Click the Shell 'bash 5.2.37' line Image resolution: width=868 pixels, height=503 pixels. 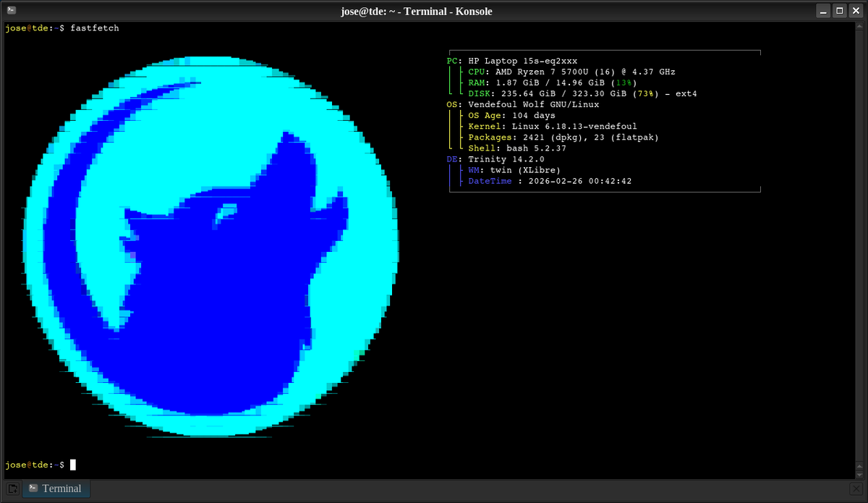(x=517, y=148)
